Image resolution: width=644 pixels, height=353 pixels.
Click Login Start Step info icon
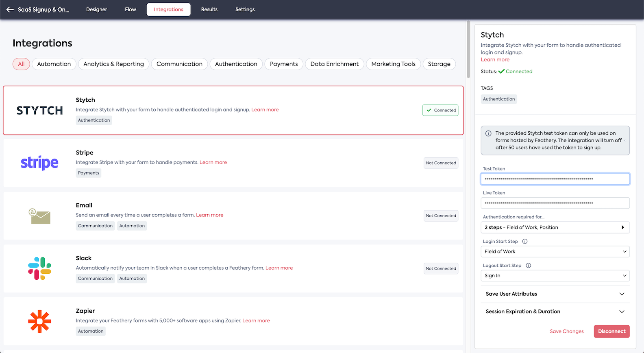coord(525,241)
